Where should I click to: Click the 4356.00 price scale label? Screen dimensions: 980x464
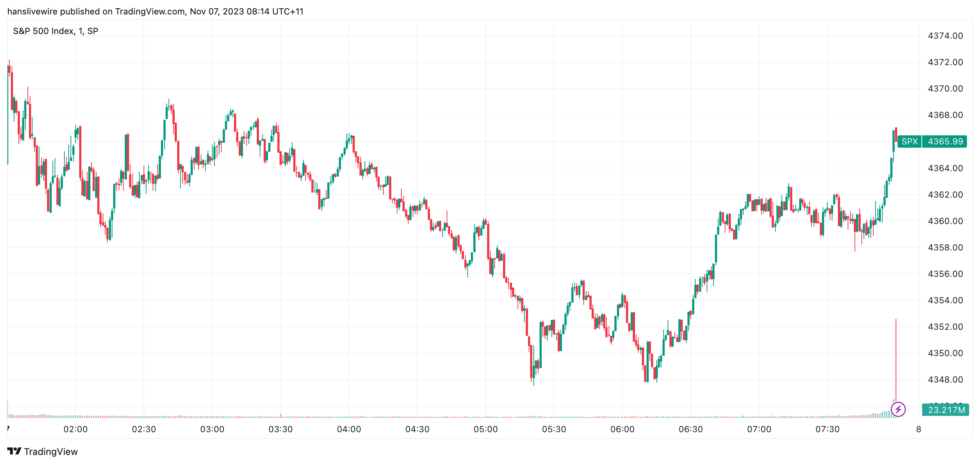(945, 274)
